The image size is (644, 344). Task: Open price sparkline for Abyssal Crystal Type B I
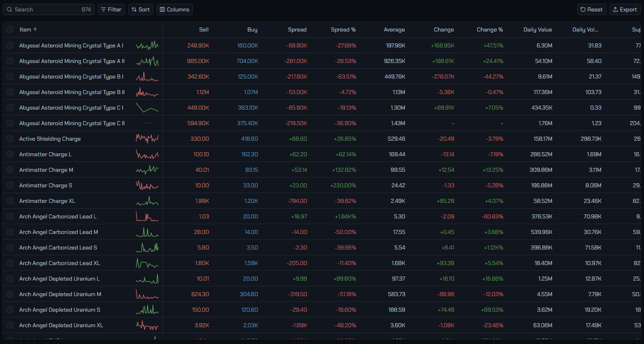147,76
